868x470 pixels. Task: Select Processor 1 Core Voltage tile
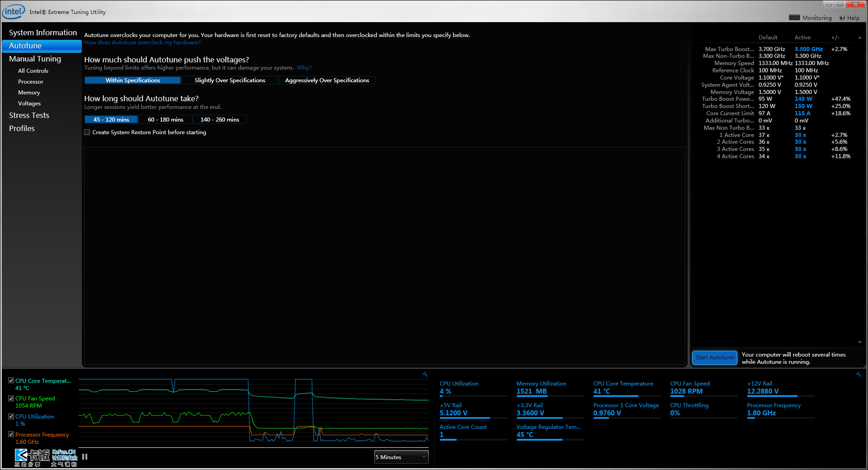(x=627, y=410)
